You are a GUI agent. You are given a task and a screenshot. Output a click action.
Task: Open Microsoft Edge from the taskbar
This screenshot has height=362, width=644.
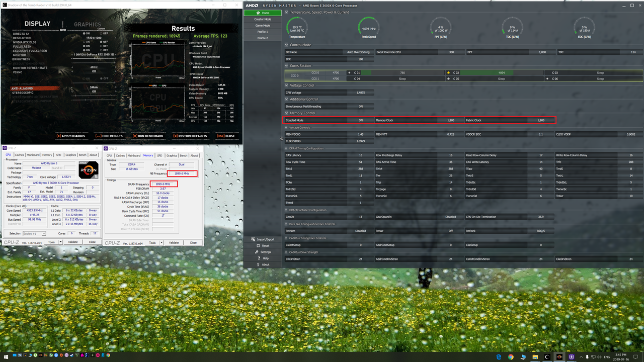tap(499, 357)
